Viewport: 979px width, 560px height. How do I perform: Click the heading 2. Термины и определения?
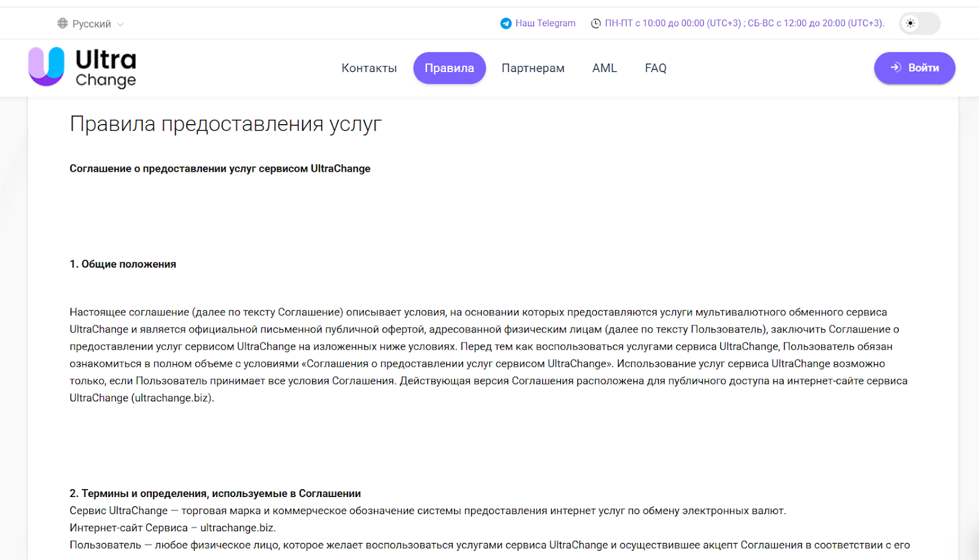[x=215, y=493]
